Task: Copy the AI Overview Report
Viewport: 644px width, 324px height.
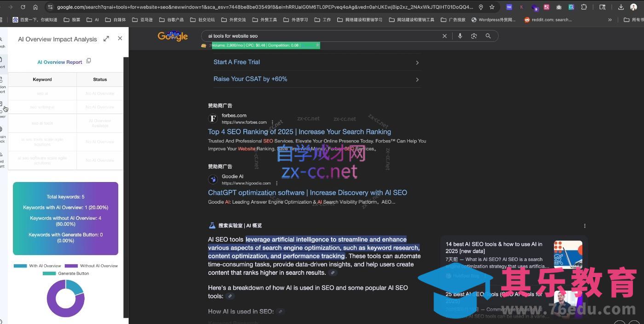Action: (x=89, y=61)
